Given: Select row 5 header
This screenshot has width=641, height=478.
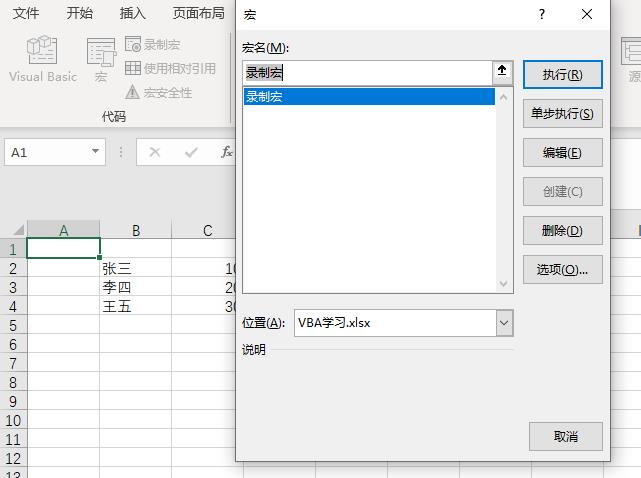Looking at the screenshot, I should [13, 325].
